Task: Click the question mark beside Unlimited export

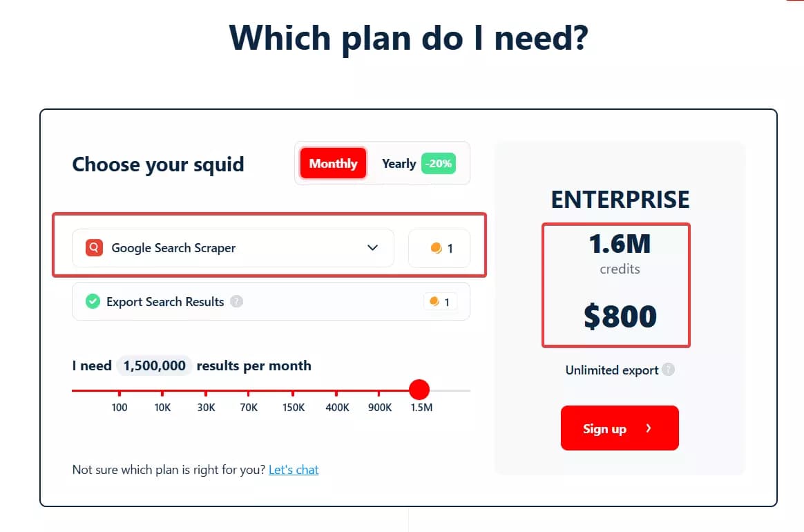Action: pos(667,370)
